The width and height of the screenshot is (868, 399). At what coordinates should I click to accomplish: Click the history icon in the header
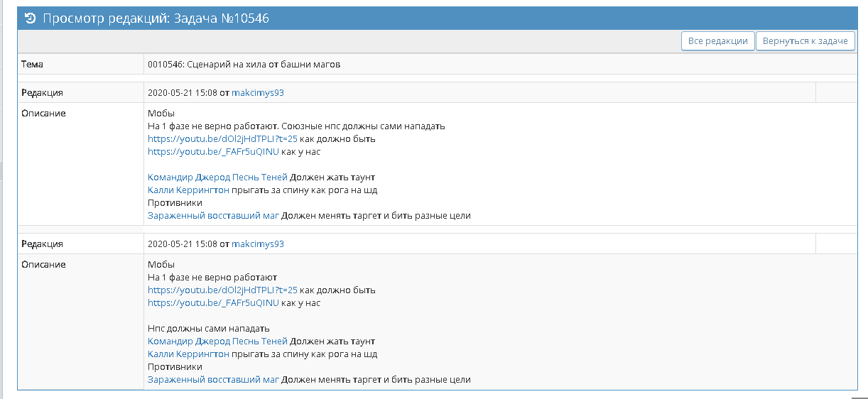31,18
